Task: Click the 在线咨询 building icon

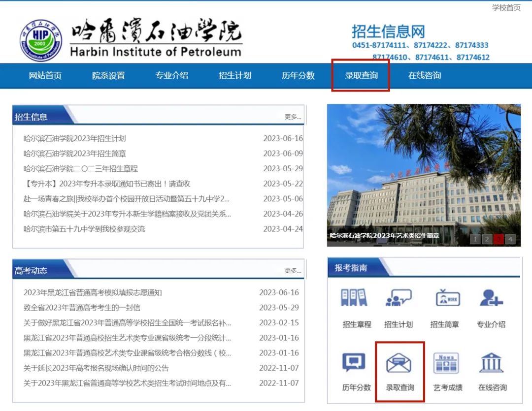Action: tap(492, 364)
